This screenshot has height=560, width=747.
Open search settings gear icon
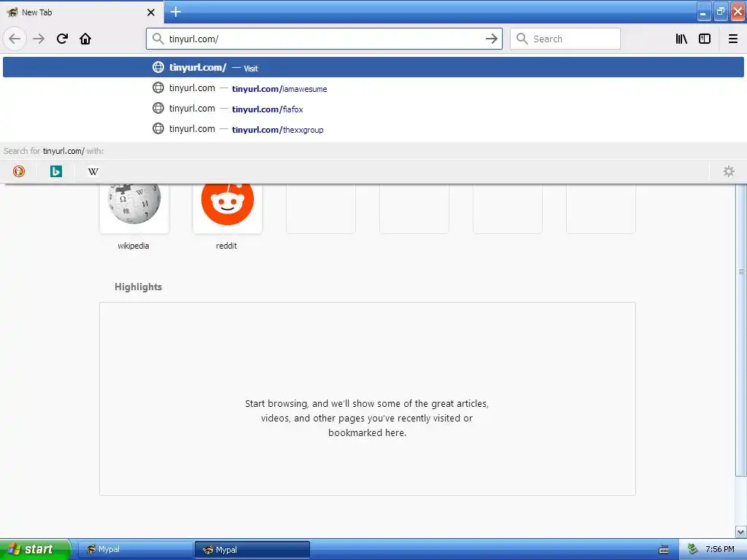point(729,171)
